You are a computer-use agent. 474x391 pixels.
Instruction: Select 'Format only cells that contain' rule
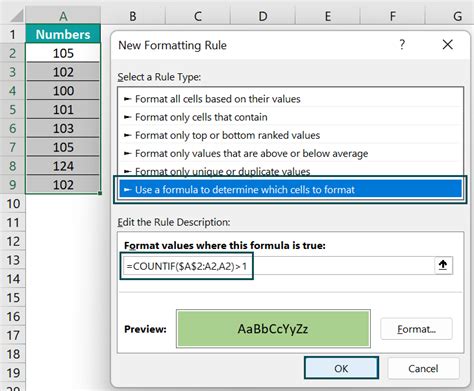pos(291,117)
